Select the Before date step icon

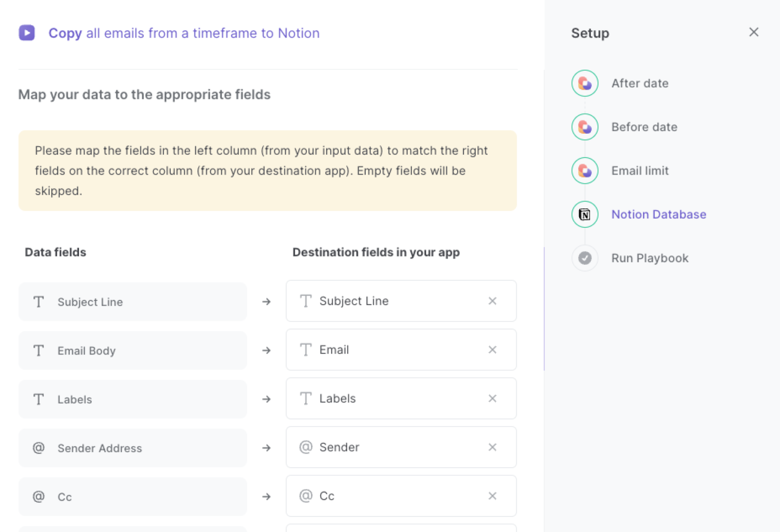pyautogui.click(x=585, y=127)
